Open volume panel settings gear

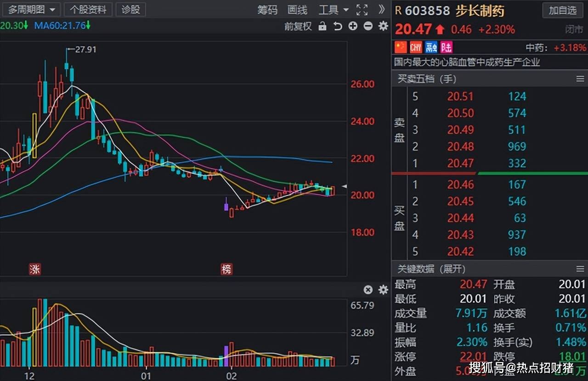[x=383, y=290]
